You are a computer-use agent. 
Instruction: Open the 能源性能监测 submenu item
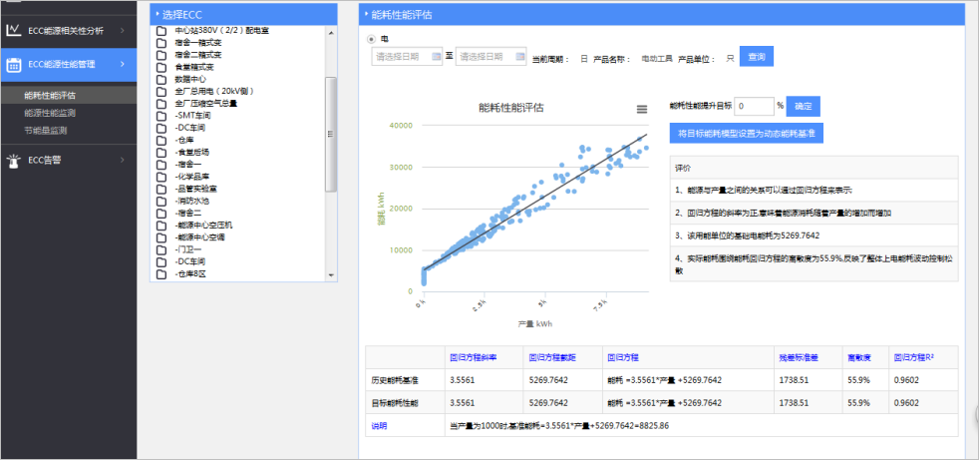pos(46,113)
